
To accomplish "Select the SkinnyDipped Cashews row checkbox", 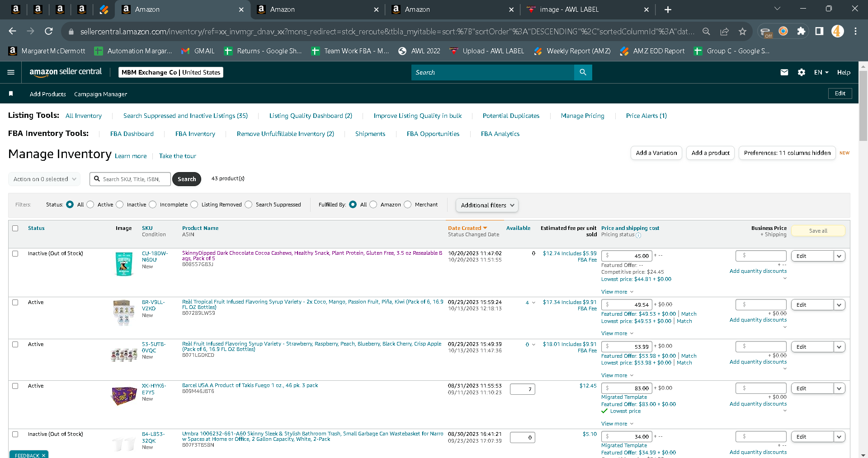I will (15, 253).
